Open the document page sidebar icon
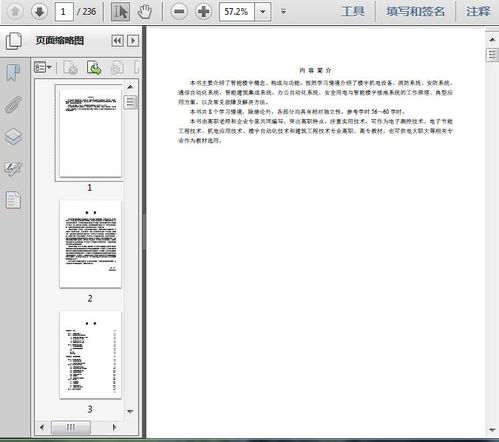This screenshot has width=499, height=442. [13, 200]
